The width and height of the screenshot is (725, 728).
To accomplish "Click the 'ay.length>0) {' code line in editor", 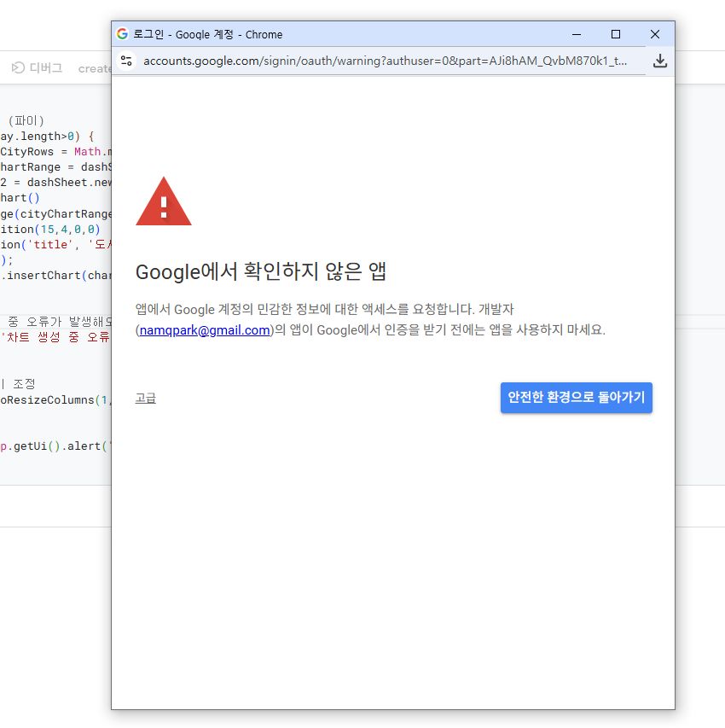I will point(48,137).
